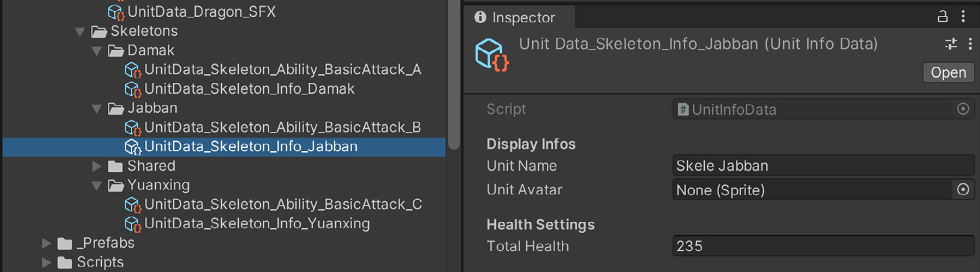The width and height of the screenshot is (980, 272).
Task: Toggle the Inspector lock icon
Action: click(943, 18)
